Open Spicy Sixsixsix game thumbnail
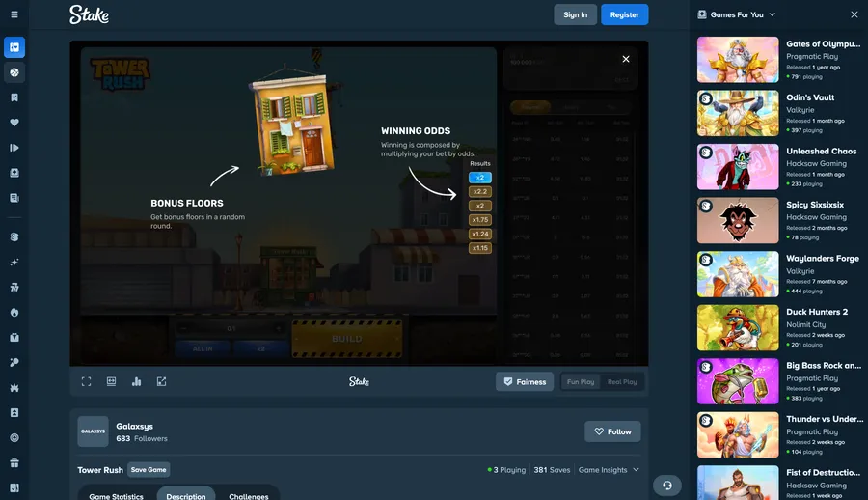The image size is (868, 500). point(738,221)
